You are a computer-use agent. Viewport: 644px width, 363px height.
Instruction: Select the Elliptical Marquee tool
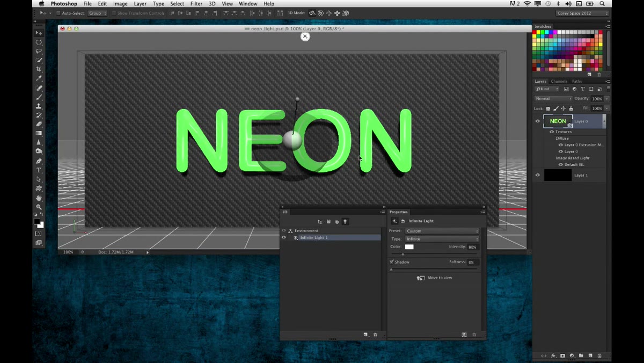point(39,42)
